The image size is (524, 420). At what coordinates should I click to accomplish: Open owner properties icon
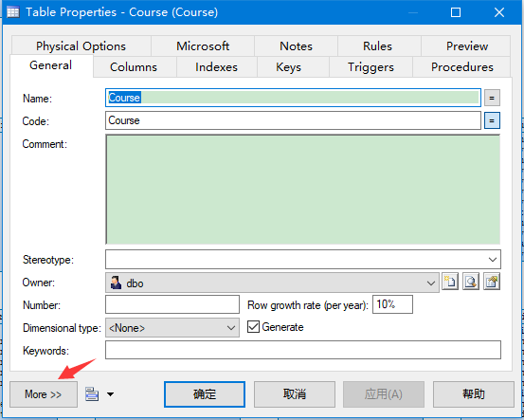tap(492, 282)
